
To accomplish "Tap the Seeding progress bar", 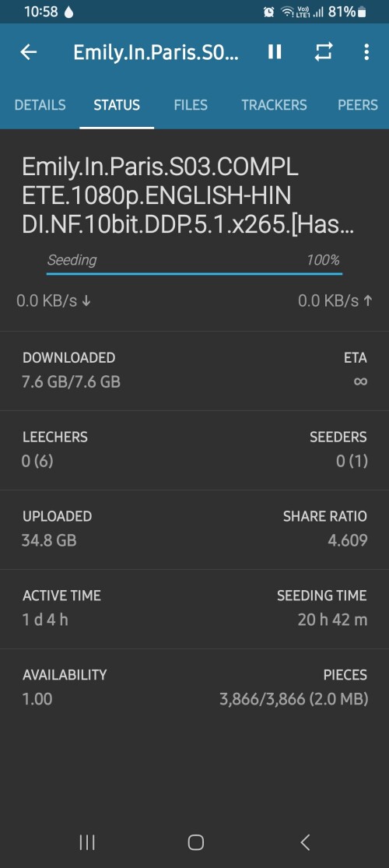I will 194,273.
